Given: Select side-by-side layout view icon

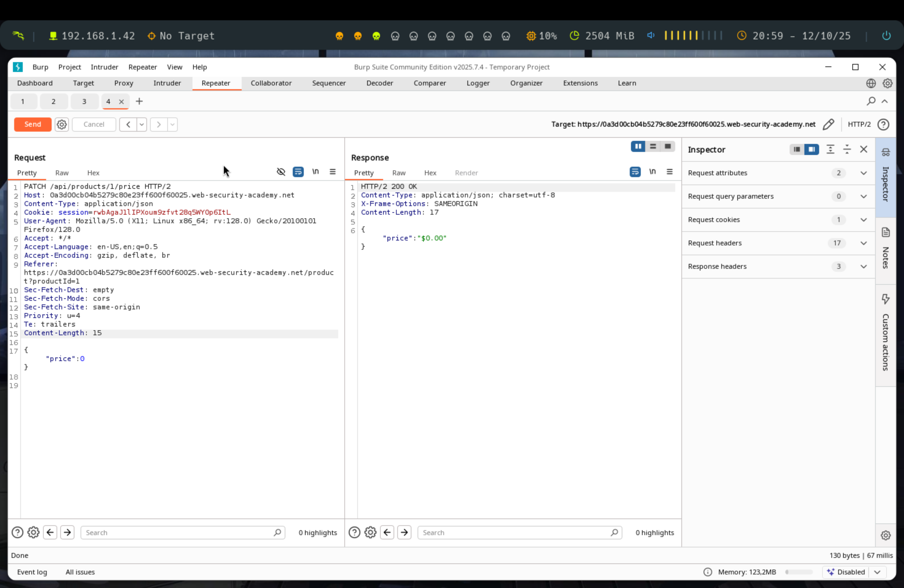Looking at the screenshot, I should 638,147.
